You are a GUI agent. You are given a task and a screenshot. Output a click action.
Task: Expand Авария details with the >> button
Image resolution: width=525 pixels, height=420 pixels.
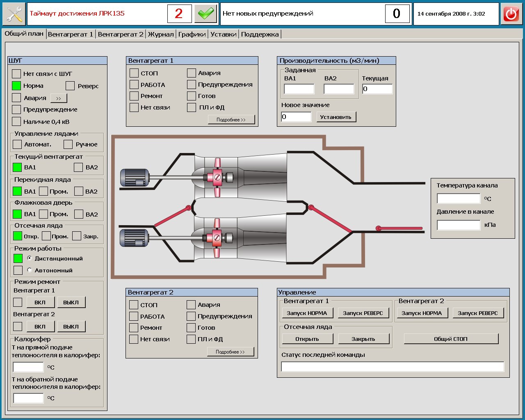(59, 98)
